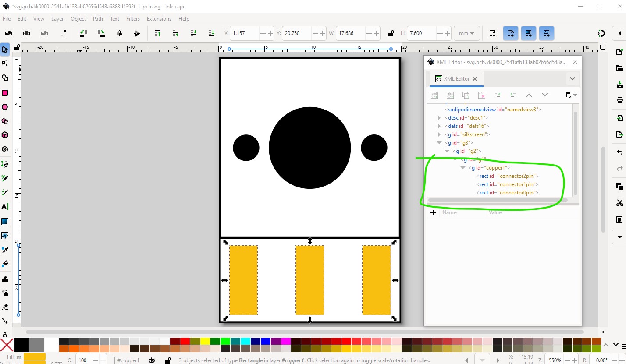
Task: Select the Ellipse tool in toolbox
Action: 5,107
